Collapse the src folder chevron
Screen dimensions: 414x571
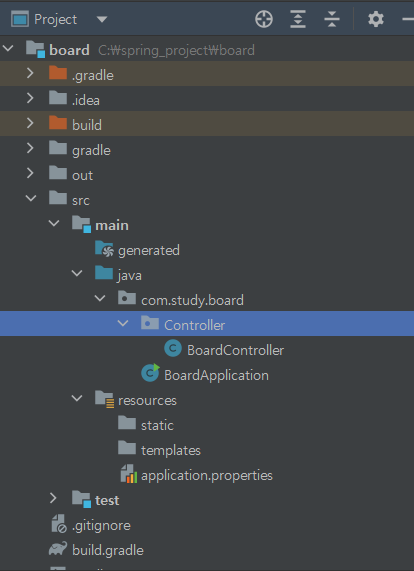pyautogui.click(x=31, y=198)
